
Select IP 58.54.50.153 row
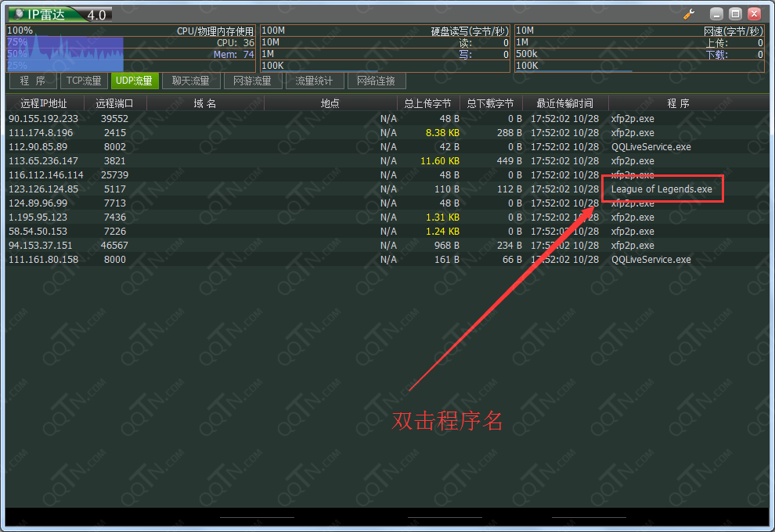(x=387, y=231)
